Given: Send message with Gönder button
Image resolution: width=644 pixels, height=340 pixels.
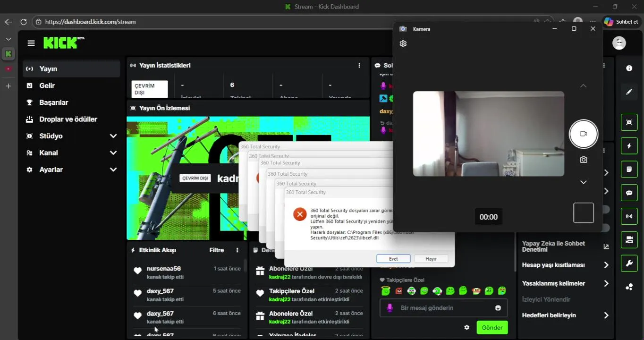Looking at the screenshot, I should [492, 328].
